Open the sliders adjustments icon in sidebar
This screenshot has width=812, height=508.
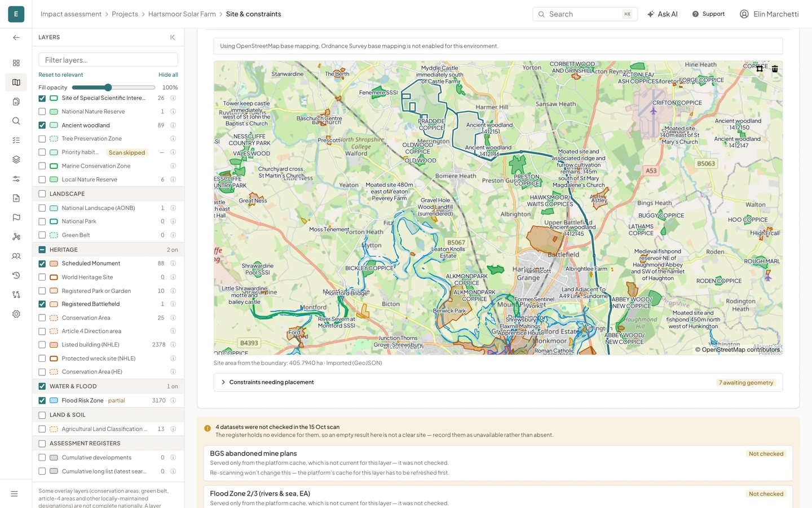click(16, 179)
